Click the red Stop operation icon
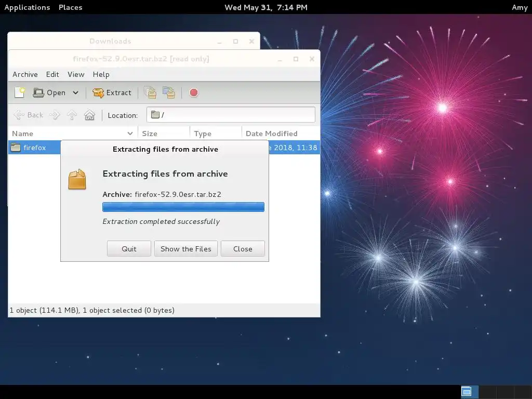Viewport: 532px width, 399px height. (194, 92)
